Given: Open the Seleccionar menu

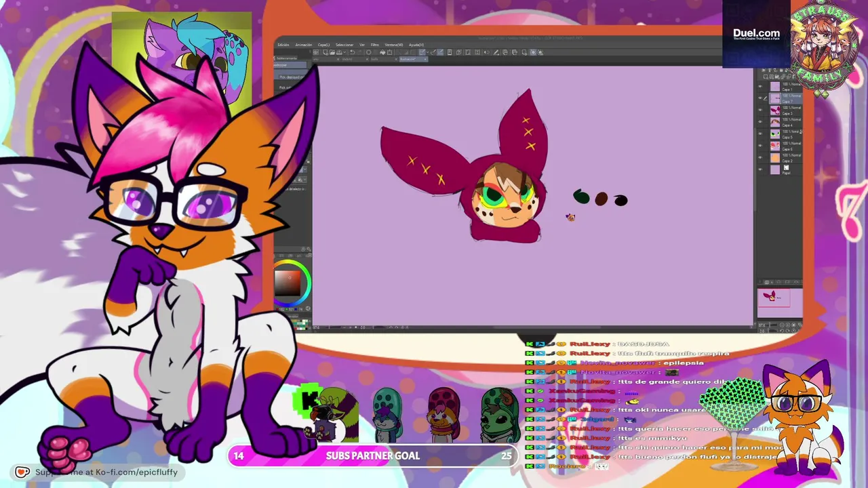Looking at the screenshot, I should pyautogui.click(x=344, y=45).
